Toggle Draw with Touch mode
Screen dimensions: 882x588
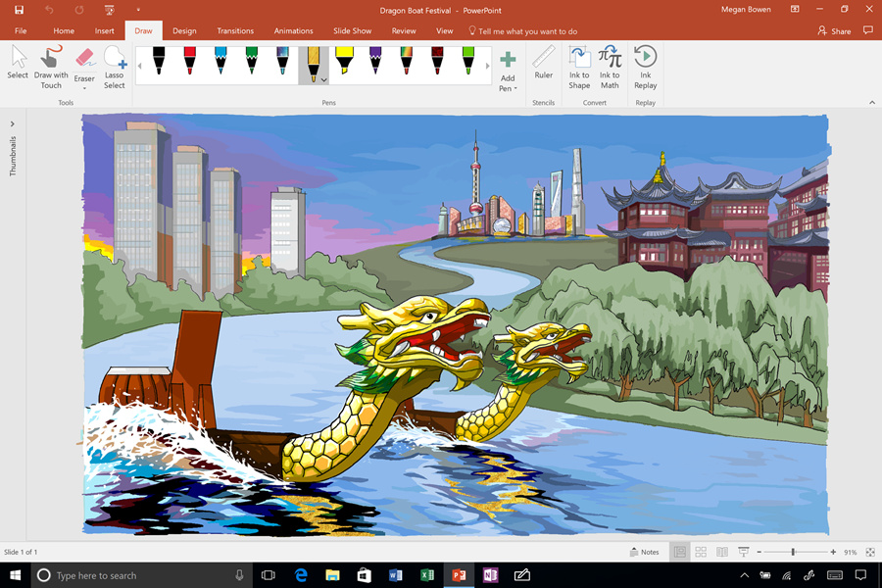coord(50,69)
